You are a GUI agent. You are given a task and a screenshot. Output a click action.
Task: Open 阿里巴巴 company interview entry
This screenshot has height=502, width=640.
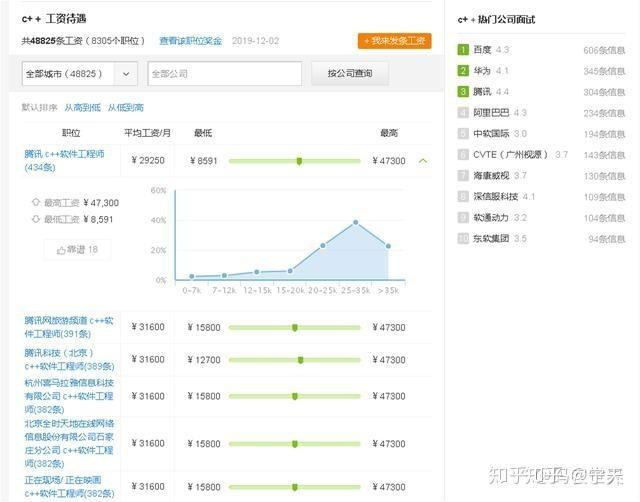(x=491, y=113)
